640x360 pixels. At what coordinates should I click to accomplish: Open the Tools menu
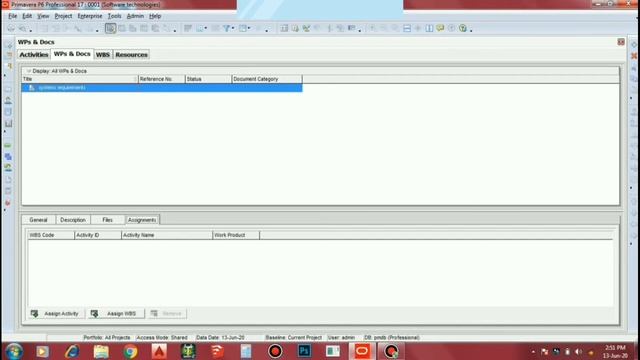click(114, 16)
